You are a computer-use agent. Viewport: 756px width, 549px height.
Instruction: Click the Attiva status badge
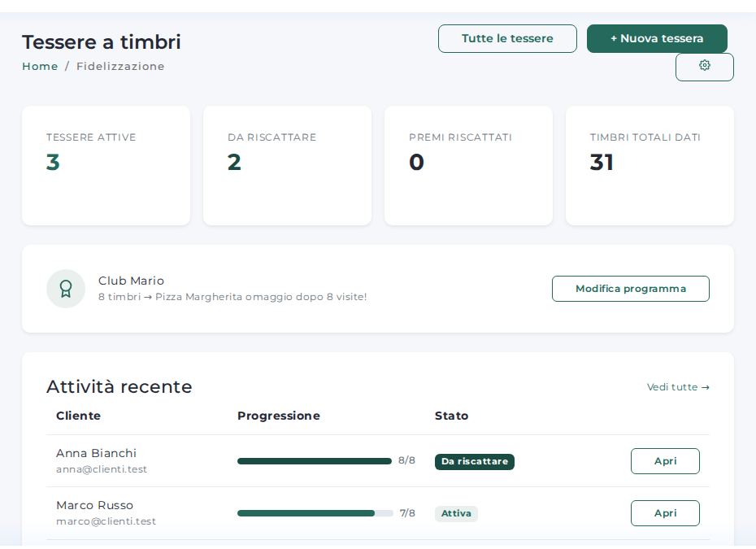pos(456,513)
